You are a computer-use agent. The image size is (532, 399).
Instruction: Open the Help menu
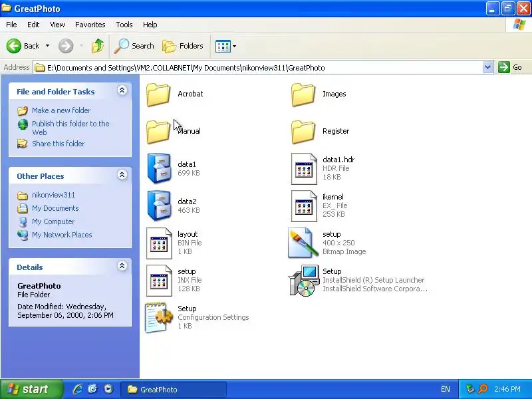point(150,25)
